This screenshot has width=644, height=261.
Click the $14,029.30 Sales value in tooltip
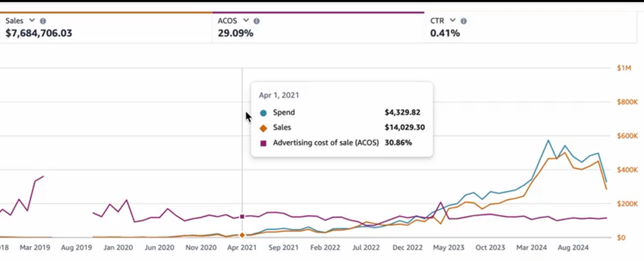[x=404, y=128]
